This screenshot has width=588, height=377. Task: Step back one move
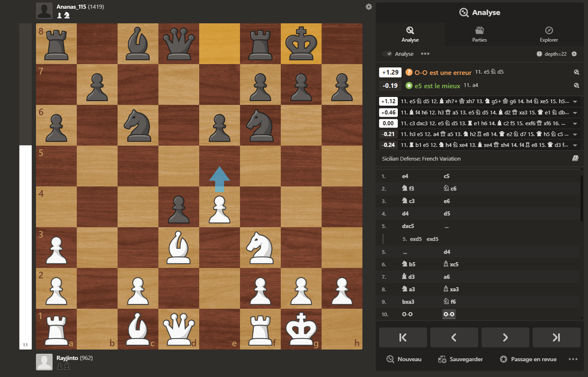pyautogui.click(x=454, y=337)
